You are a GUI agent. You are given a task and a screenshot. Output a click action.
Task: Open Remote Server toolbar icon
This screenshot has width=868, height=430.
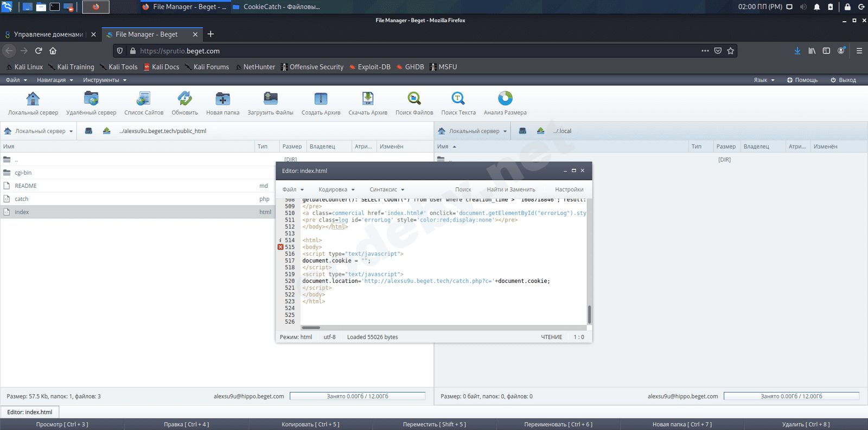click(91, 99)
